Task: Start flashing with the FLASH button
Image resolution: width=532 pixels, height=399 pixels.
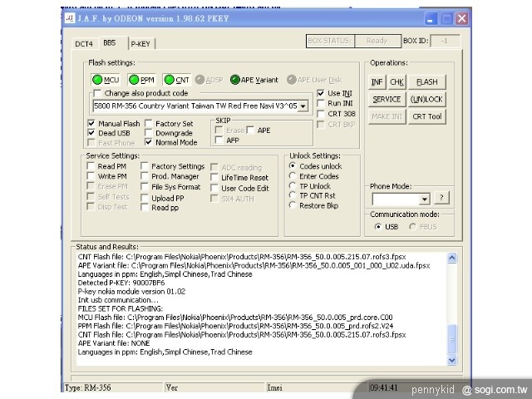Action: 426,82
